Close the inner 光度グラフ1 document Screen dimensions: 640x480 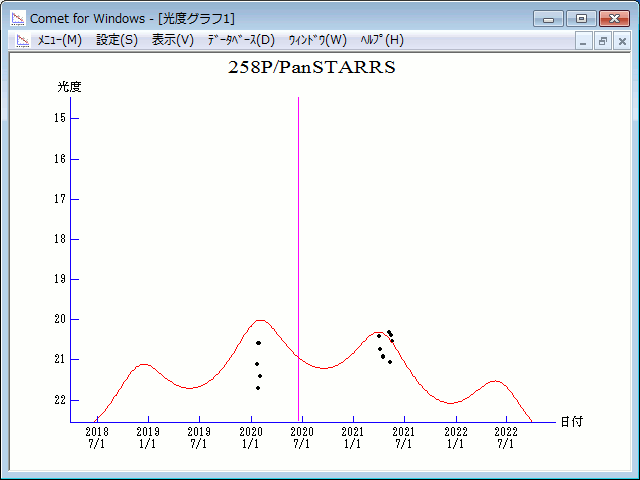621,41
